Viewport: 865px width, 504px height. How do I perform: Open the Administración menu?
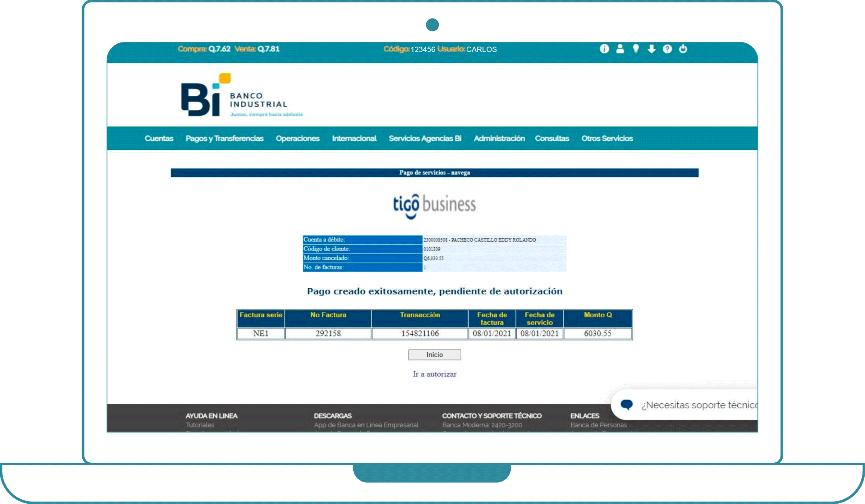pos(499,139)
